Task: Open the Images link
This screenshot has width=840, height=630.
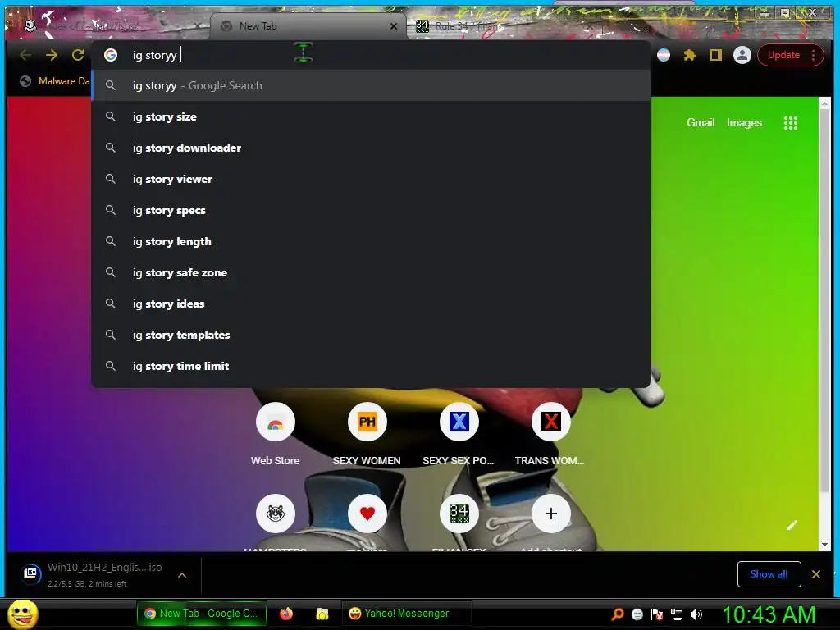Action: 744,123
